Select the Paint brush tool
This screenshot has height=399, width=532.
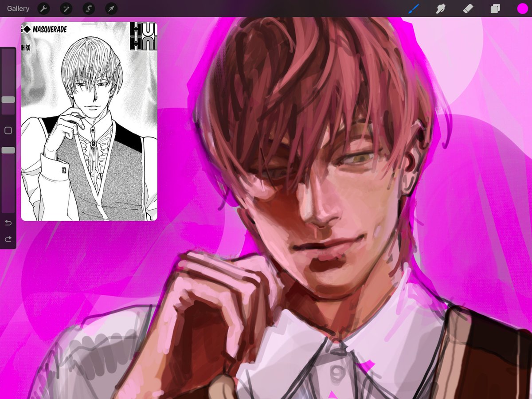pos(413,8)
